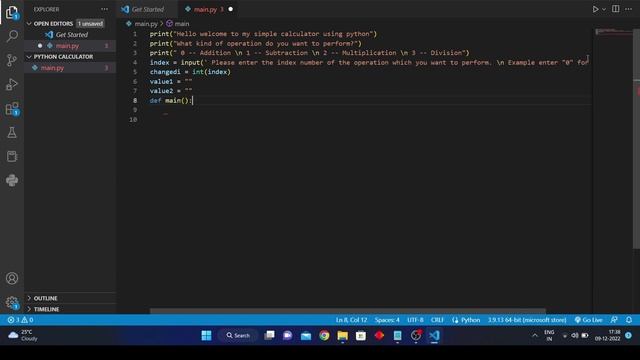Open the volume control in system tray
Viewport: 640px width, 360px height.
click(x=575, y=336)
